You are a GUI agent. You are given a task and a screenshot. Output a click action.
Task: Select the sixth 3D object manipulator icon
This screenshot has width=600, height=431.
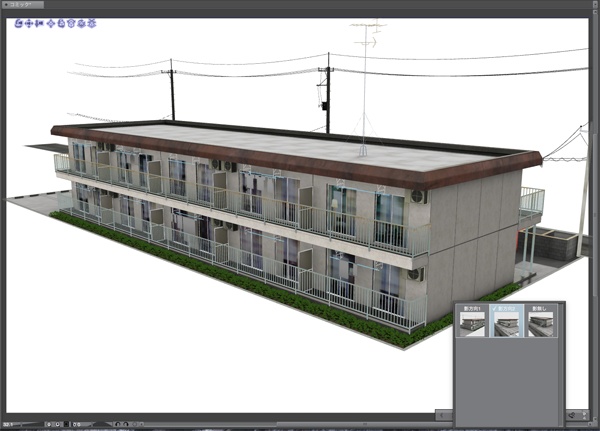tap(71, 24)
